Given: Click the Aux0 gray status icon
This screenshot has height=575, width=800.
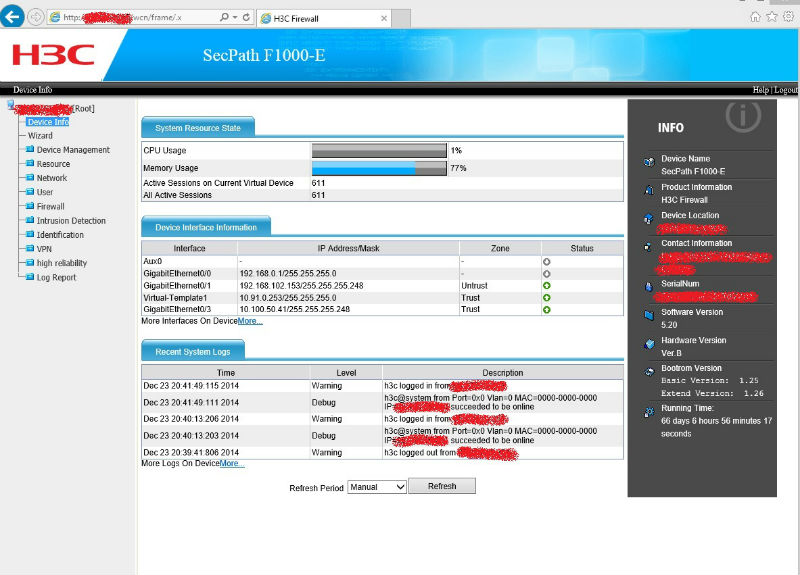Looking at the screenshot, I should click(x=546, y=261).
